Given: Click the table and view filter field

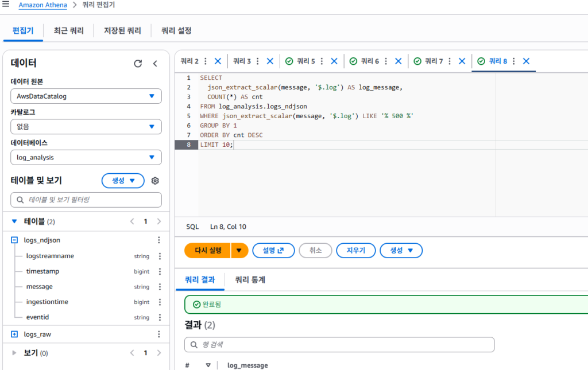Looking at the screenshot, I should (x=86, y=200).
